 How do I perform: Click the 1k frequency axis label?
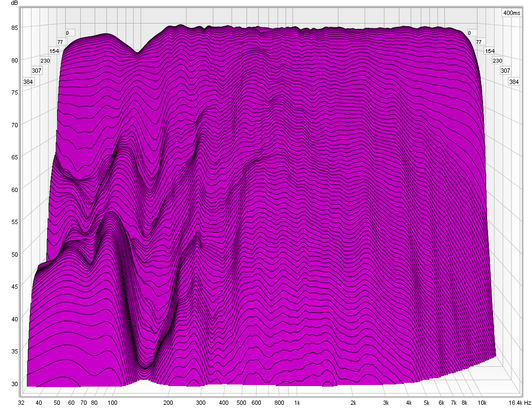pos(297,403)
